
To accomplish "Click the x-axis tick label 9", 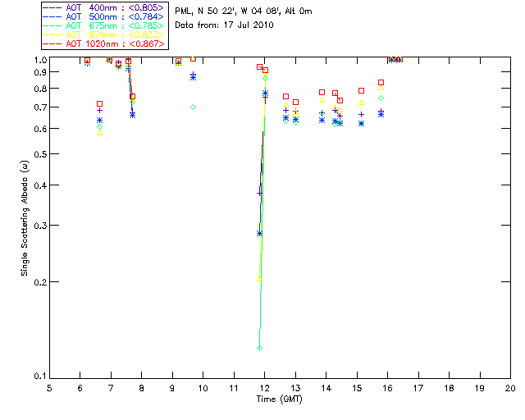I will pyautogui.click(x=172, y=388).
